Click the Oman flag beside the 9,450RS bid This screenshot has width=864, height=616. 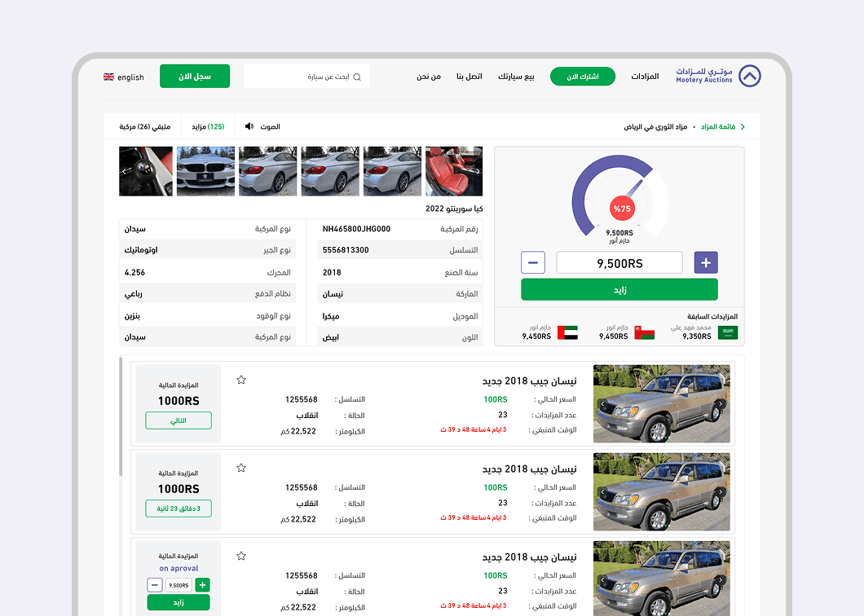click(645, 332)
